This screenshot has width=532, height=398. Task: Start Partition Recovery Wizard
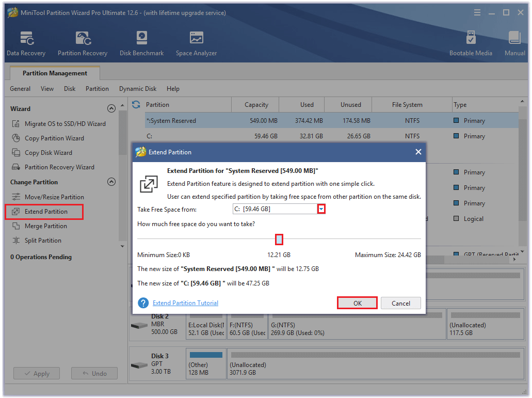[x=53, y=167]
